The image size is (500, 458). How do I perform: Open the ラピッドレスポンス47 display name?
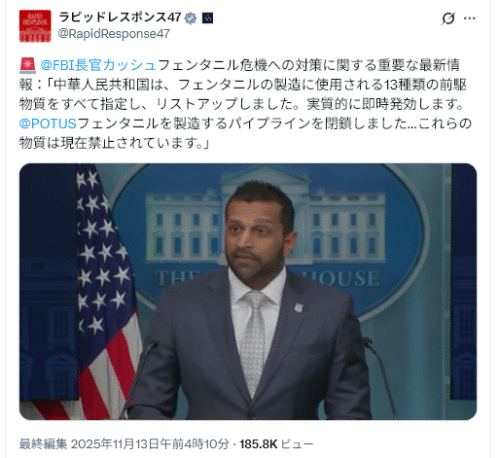click(120, 17)
